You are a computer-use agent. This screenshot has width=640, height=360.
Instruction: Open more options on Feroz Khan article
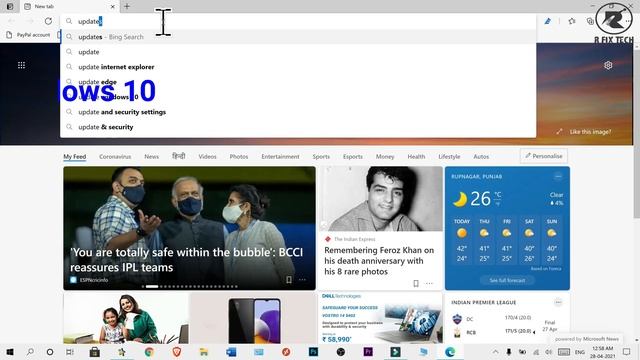429,283
